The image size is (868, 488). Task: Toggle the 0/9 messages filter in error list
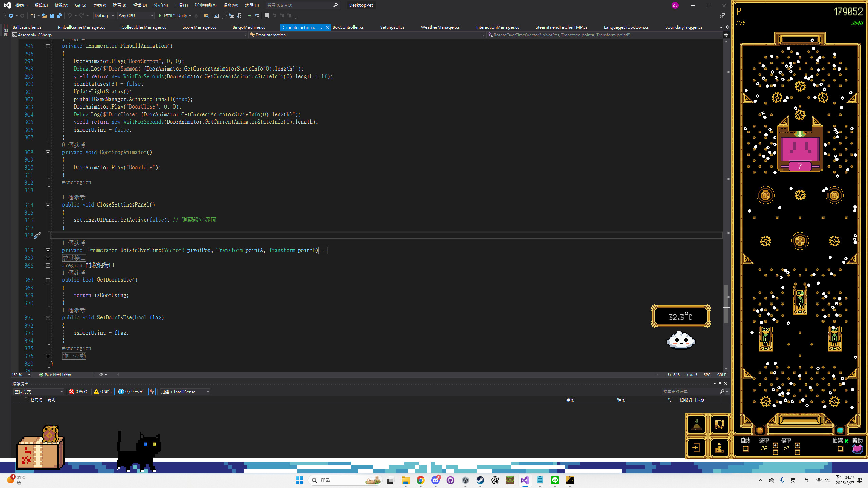tap(130, 391)
